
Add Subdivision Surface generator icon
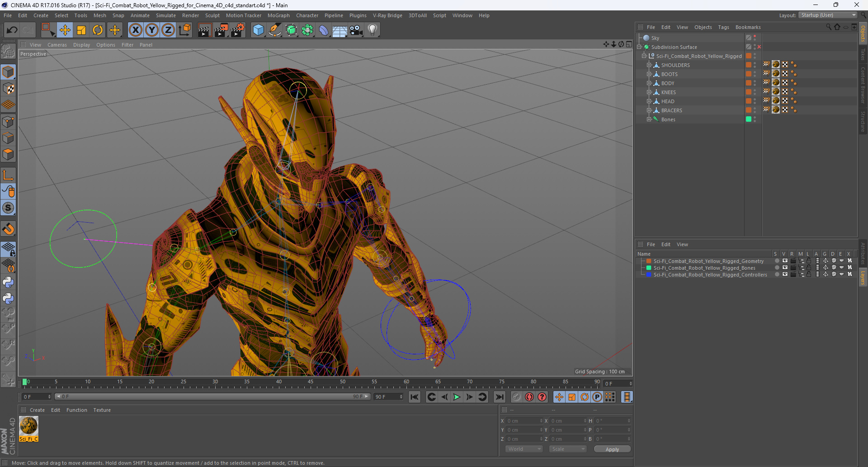(x=291, y=30)
